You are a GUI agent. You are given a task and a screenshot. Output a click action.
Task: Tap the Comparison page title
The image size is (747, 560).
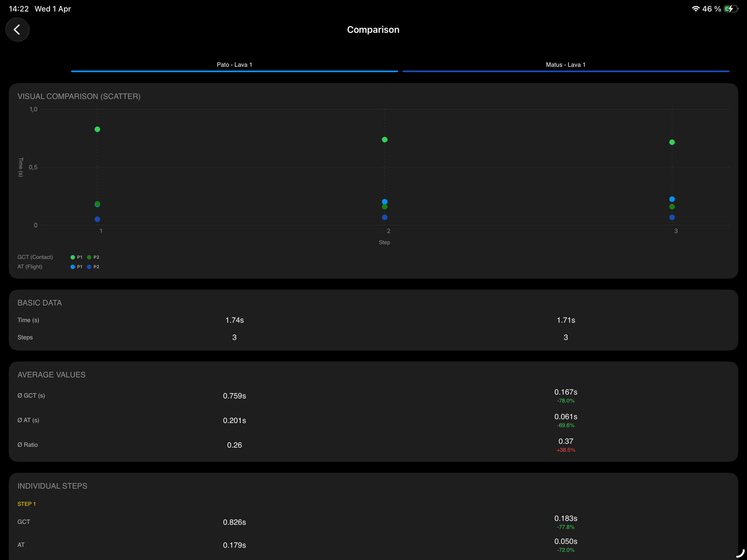point(373,30)
